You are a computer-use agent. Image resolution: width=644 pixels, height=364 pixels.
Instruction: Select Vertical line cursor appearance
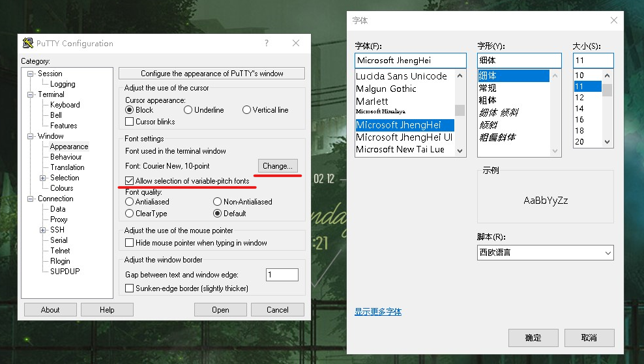point(246,110)
